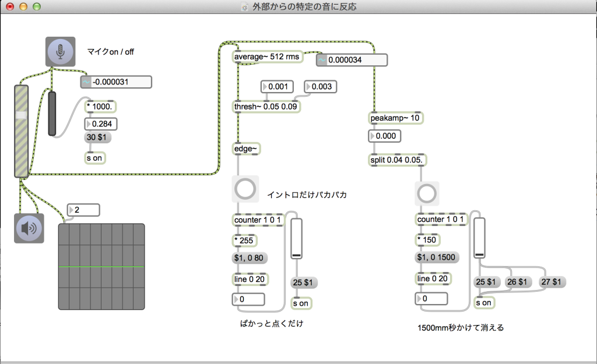
Task: Toggle the speaker audio output icon
Action: click(x=29, y=228)
